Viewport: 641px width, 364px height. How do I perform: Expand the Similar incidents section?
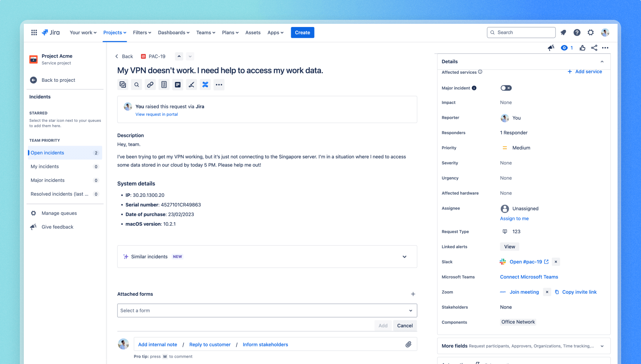click(x=405, y=256)
